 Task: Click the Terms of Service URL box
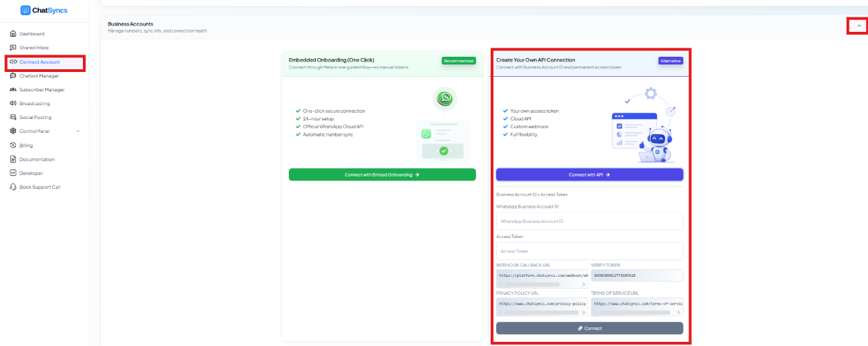coord(637,307)
